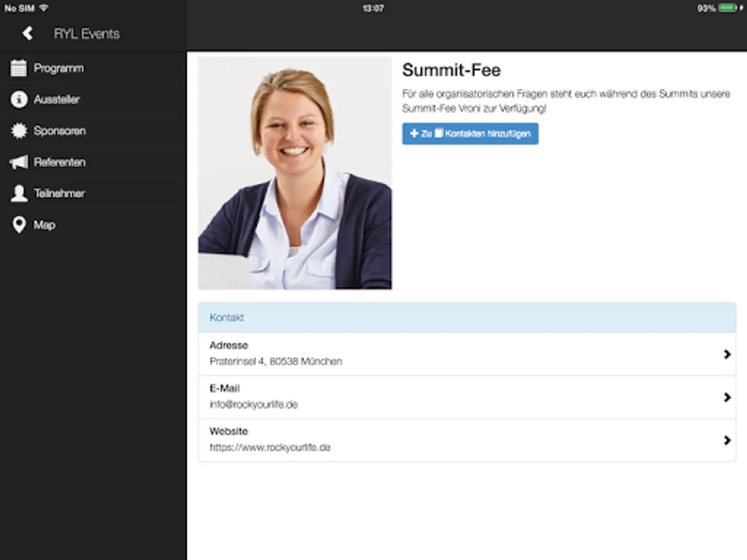Image resolution: width=747 pixels, height=560 pixels.
Task: Tap email info@rockyourlife.de
Action: click(x=253, y=404)
